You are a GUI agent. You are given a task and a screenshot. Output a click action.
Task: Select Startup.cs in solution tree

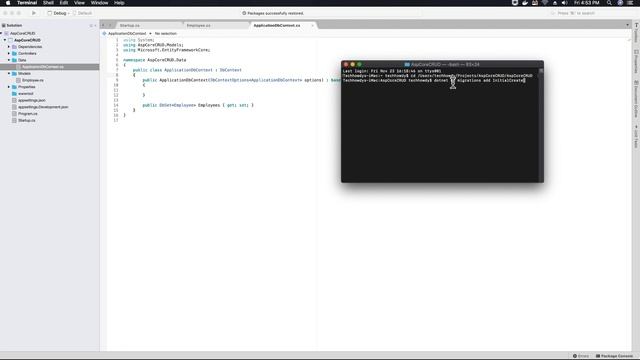[x=27, y=120]
